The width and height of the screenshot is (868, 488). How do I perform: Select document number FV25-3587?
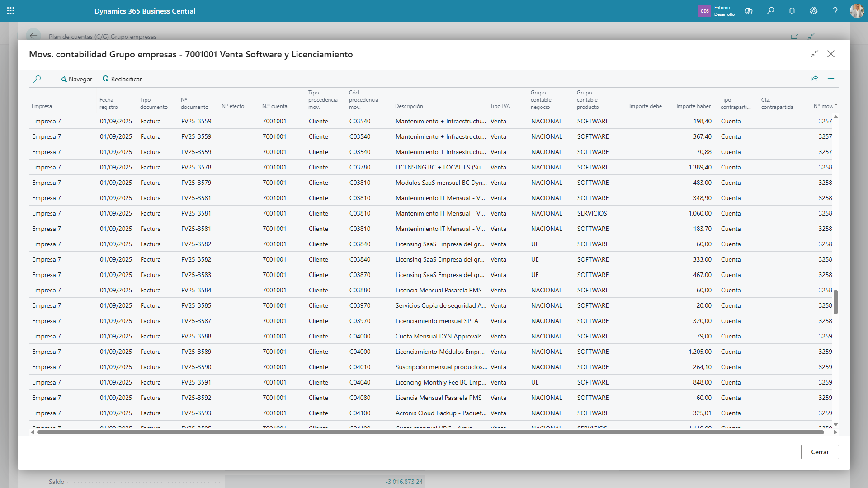196,321
